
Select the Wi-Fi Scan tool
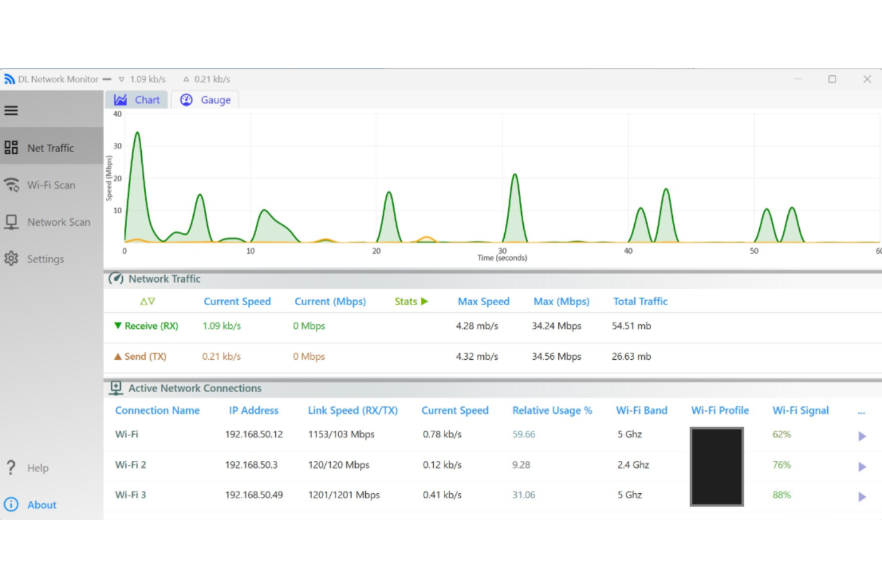(x=51, y=185)
